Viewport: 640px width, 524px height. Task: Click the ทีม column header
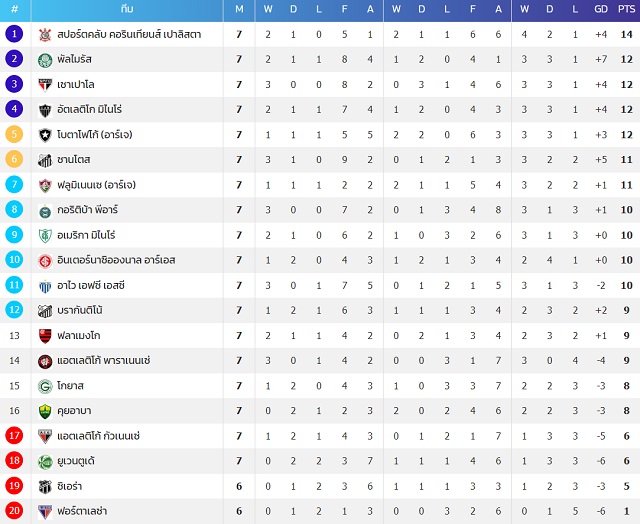(127, 9)
